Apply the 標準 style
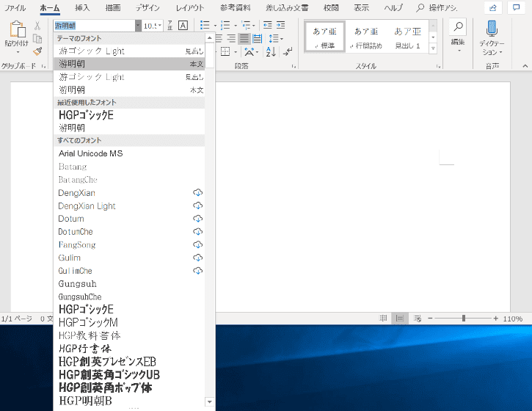532x411 pixels. click(325, 36)
